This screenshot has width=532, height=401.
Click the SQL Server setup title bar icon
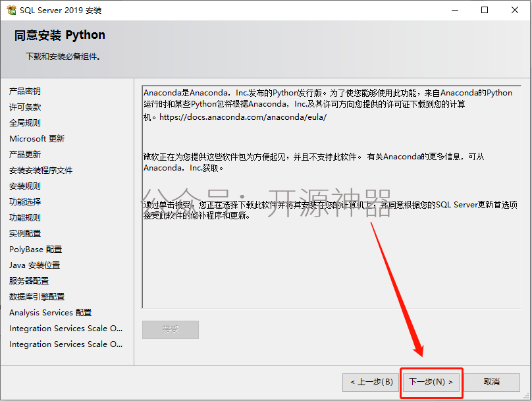pyautogui.click(x=11, y=10)
